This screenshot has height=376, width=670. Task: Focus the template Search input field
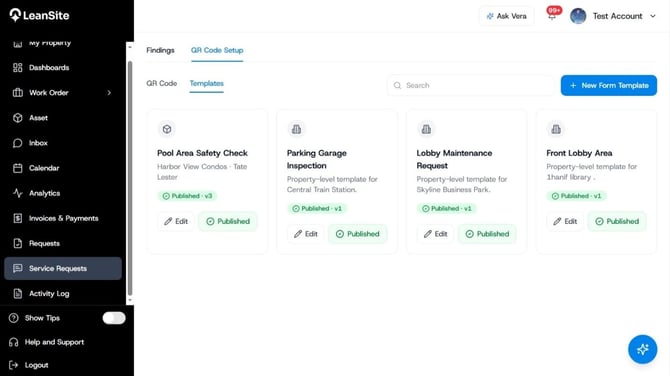coord(471,85)
